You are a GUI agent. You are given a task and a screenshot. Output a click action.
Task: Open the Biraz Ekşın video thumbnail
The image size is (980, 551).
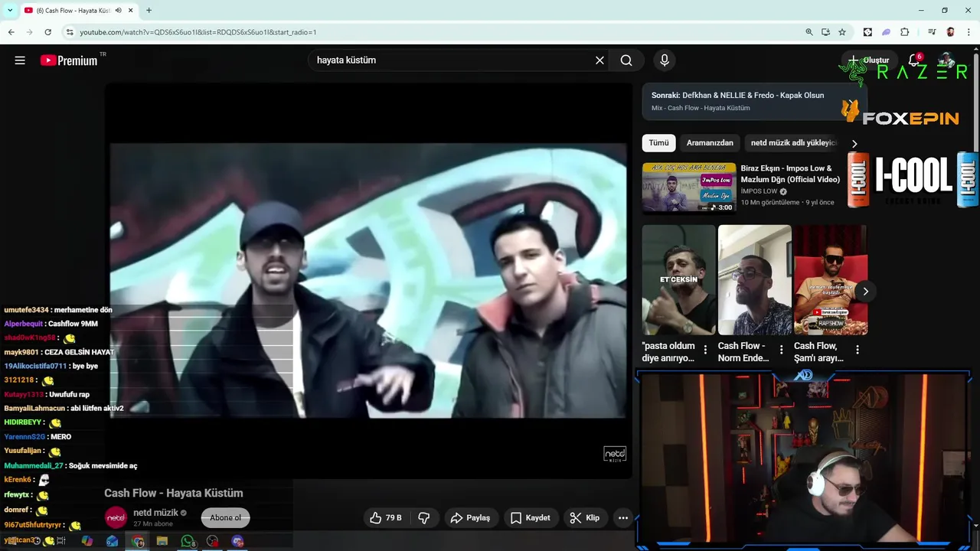coord(689,187)
